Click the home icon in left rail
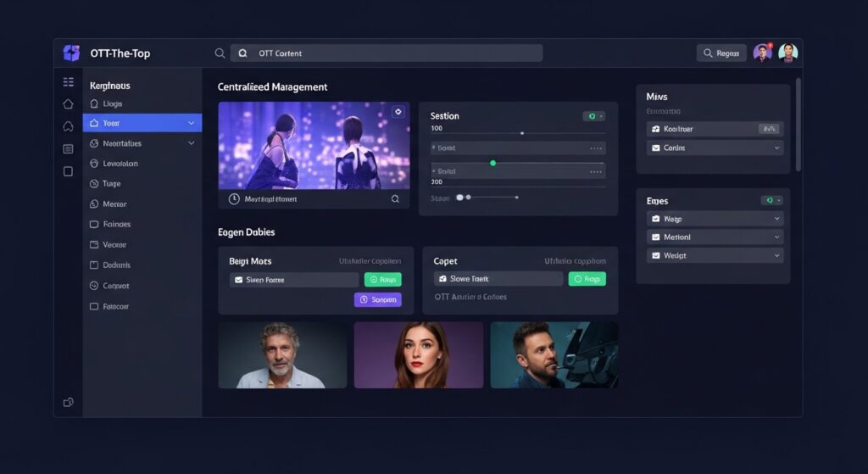This screenshot has width=868, height=474. click(x=69, y=103)
